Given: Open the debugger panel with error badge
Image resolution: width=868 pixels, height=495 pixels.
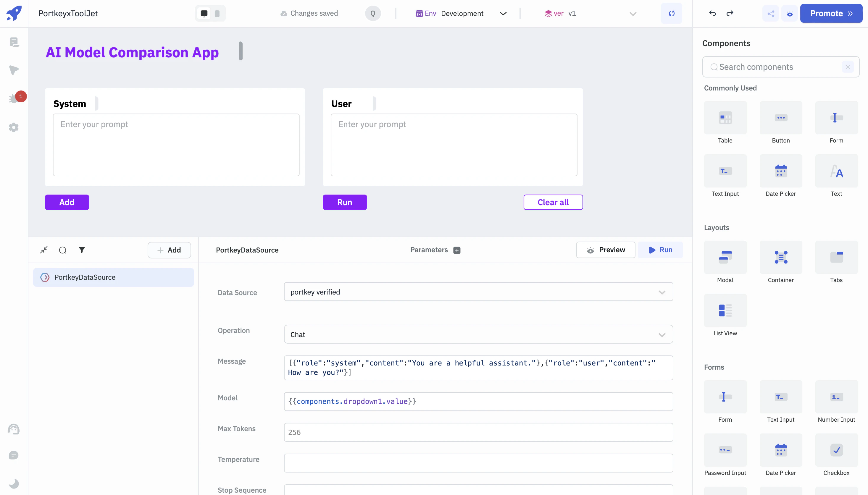Looking at the screenshot, I should click(14, 98).
